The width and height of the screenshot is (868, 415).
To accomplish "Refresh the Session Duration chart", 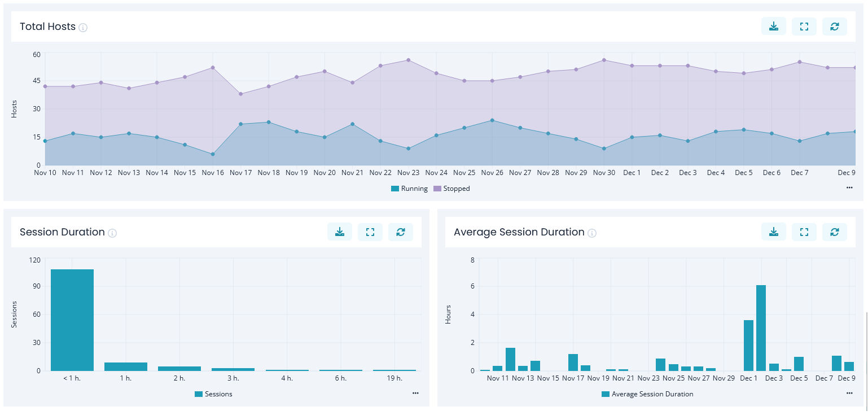I will point(401,232).
